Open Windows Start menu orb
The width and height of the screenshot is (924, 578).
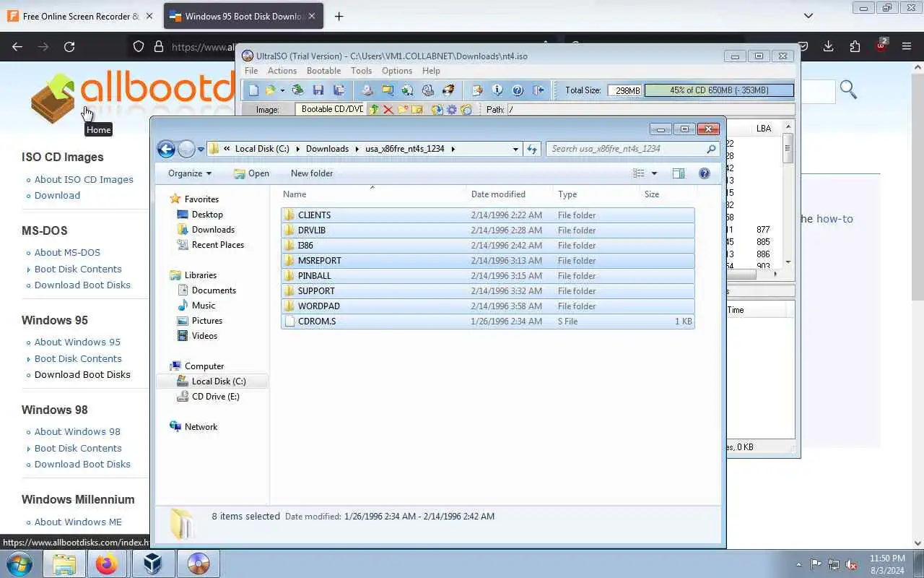point(19,564)
